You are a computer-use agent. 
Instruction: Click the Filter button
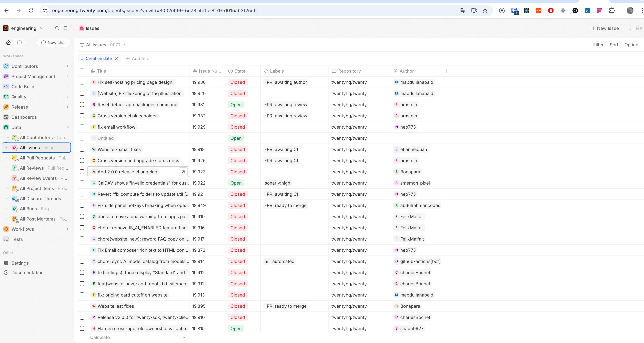tap(598, 45)
